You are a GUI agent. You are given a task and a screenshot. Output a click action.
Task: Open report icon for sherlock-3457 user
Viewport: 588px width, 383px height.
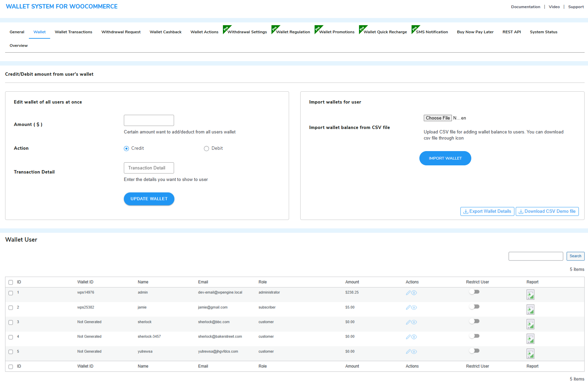coord(530,339)
